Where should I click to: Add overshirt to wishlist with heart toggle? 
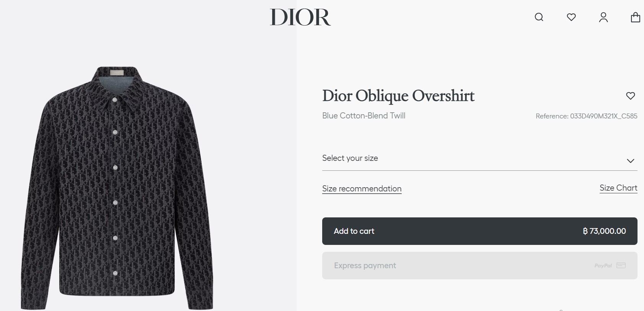click(x=631, y=96)
